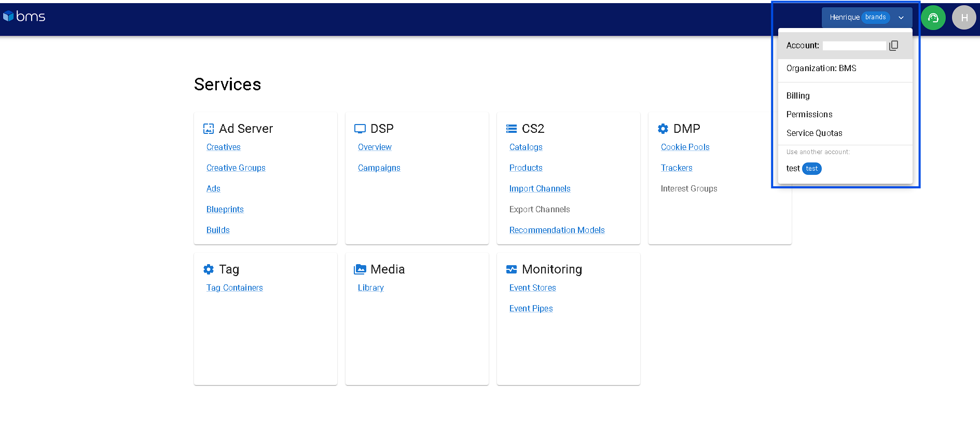
Task: Click the Monitoring chart icon
Action: [512, 269]
